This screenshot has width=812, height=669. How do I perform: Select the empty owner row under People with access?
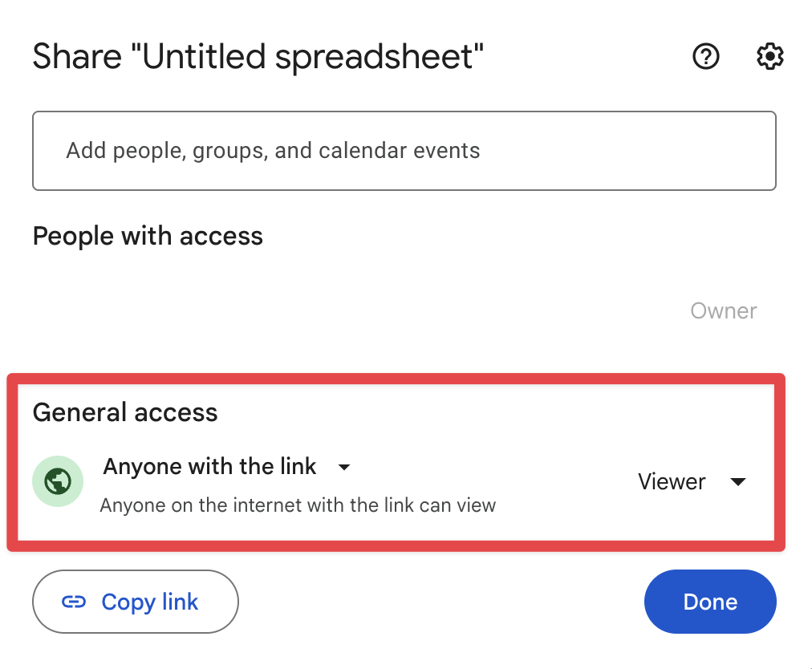click(404, 311)
